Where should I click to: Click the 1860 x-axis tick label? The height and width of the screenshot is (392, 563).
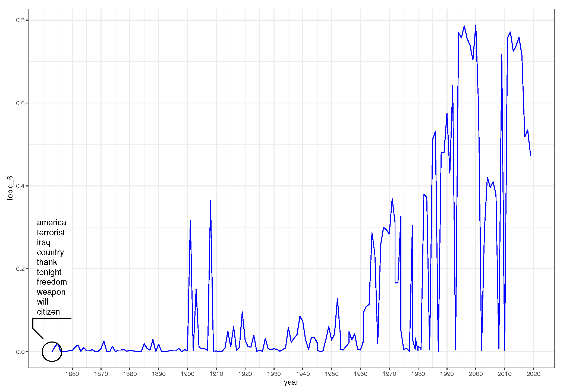tap(72, 374)
